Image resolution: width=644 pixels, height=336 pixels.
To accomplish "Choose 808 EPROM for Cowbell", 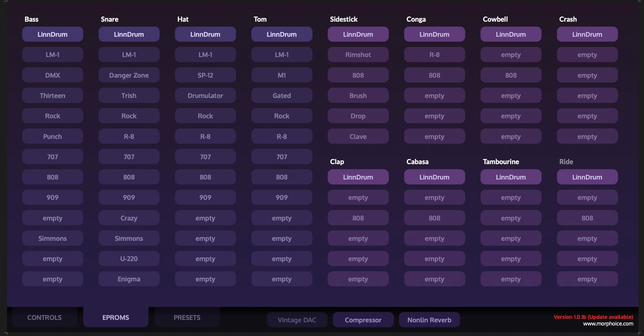I will pyautogui.click(x=511, y=75).
